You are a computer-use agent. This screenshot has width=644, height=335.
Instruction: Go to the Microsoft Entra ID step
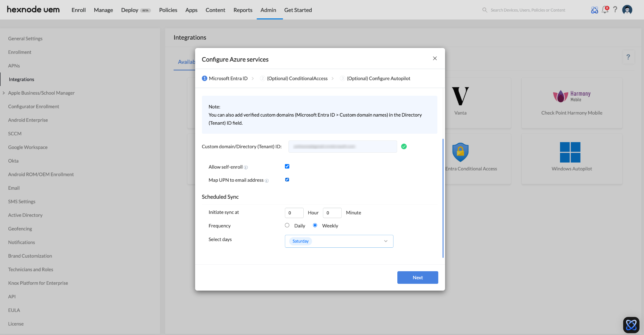(225, 79)
